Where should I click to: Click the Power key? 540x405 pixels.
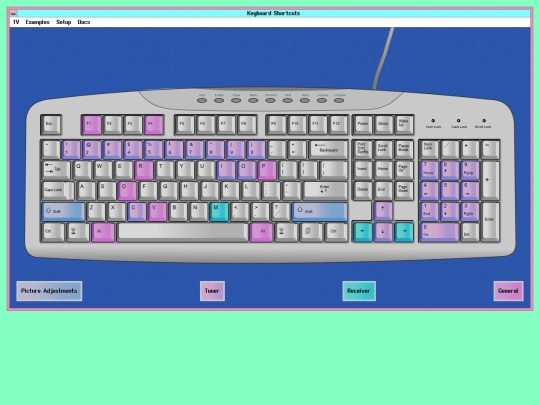pos(363,125)
